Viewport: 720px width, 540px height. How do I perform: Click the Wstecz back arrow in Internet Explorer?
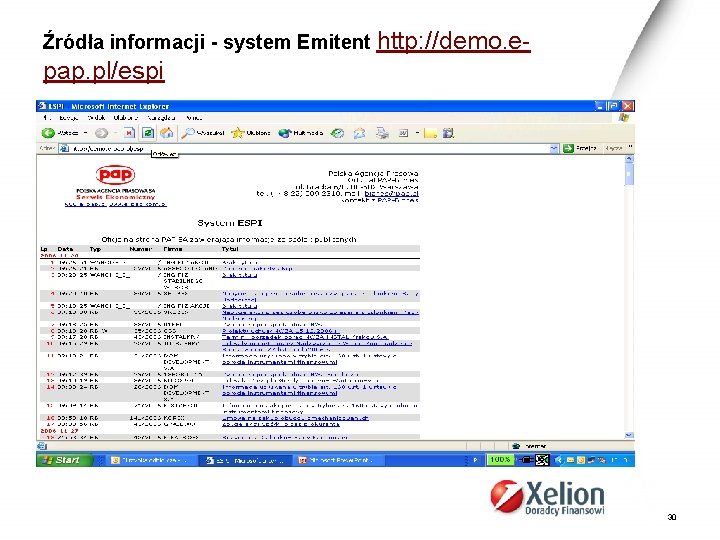(48, 133)
